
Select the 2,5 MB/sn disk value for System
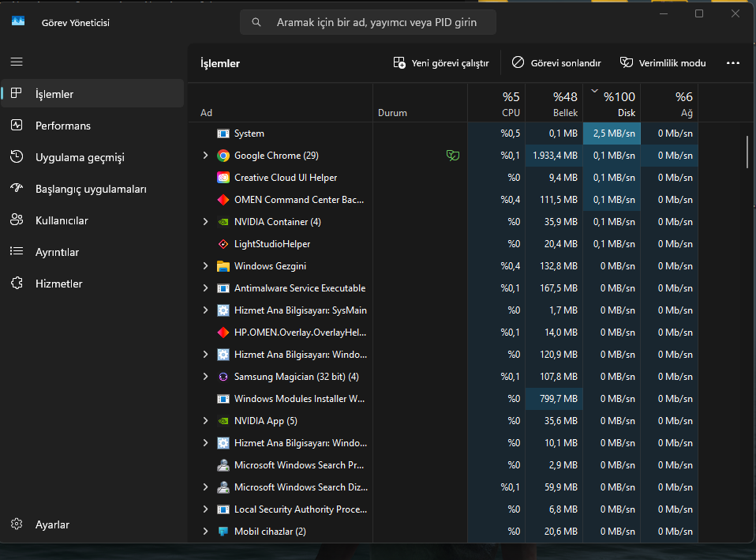[x=612, y=133]
